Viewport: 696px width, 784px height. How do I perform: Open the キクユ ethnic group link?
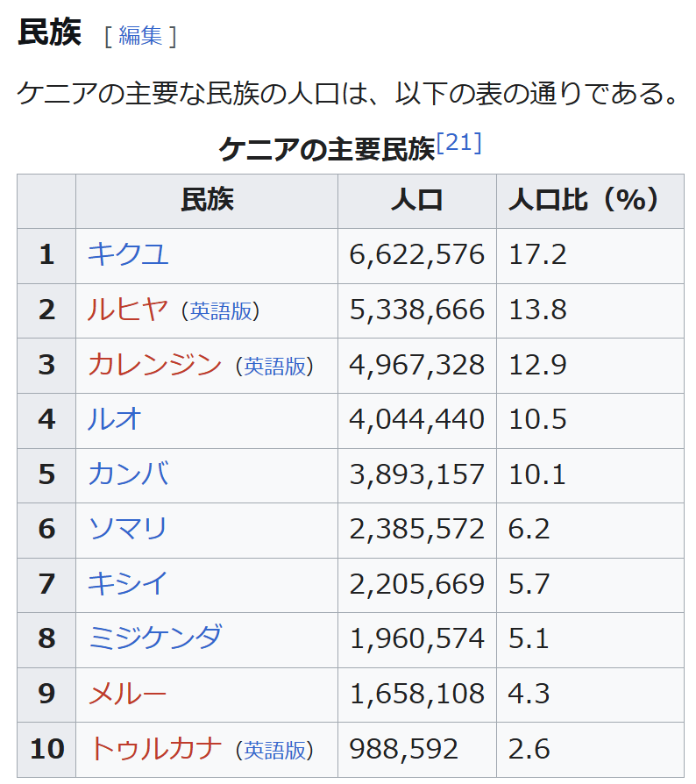(x=128, y=254)
